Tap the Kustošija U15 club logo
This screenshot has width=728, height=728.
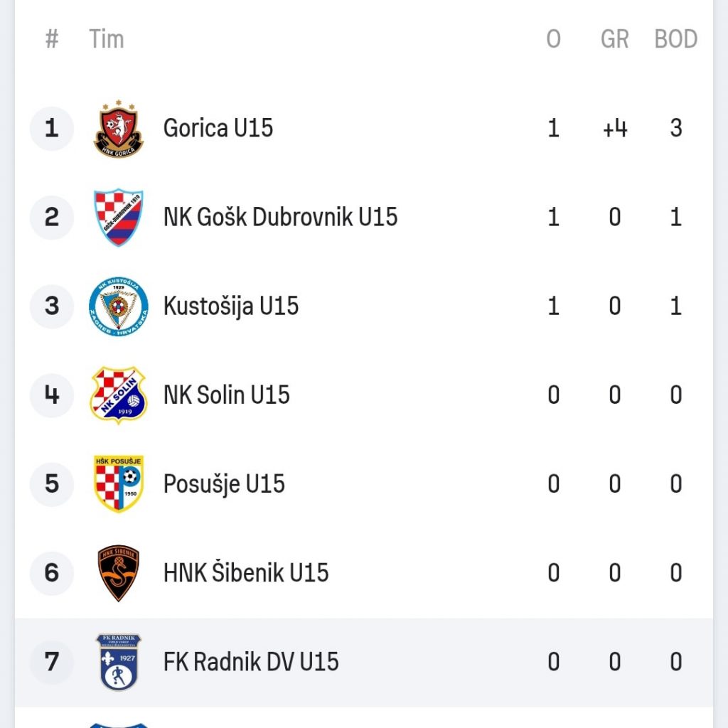click(119, 306)
